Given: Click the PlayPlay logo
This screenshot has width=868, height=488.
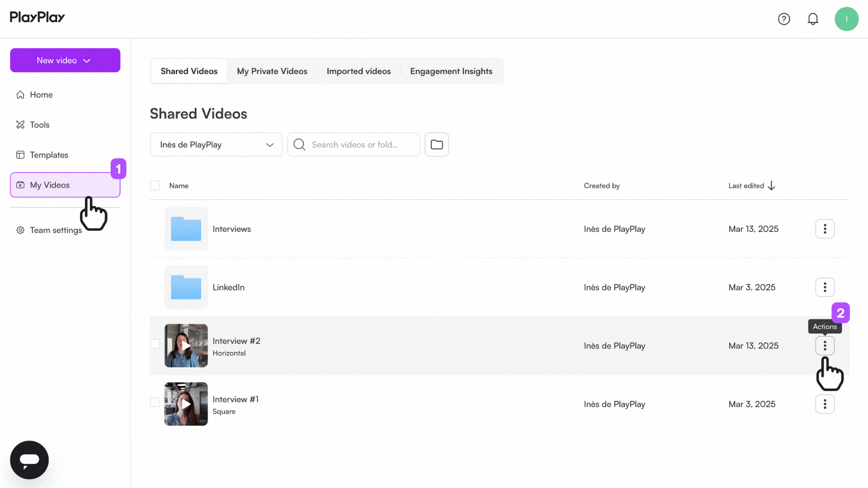Looking at the screenshot, I should point(38,17).
